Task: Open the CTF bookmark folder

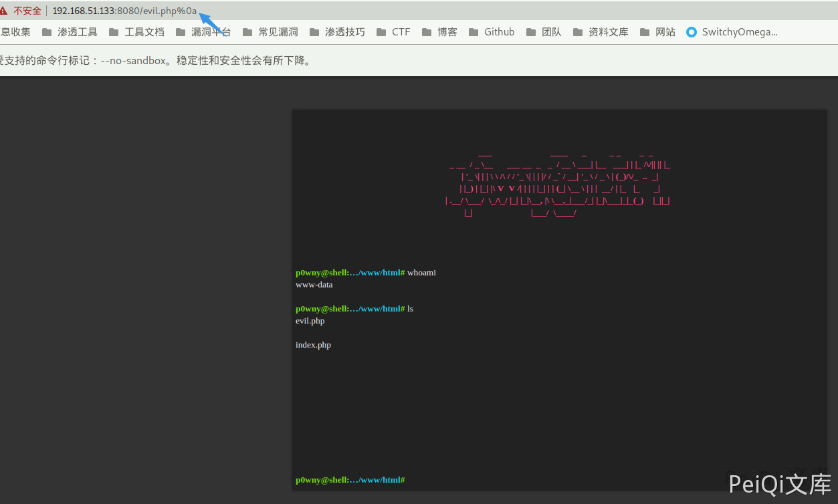Action: [393, 32]
